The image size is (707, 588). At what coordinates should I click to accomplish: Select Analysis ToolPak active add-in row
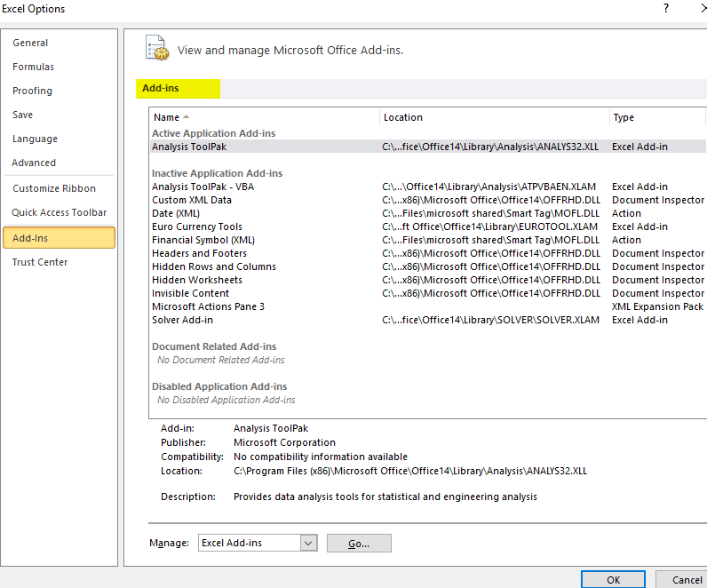pos(427,147)
